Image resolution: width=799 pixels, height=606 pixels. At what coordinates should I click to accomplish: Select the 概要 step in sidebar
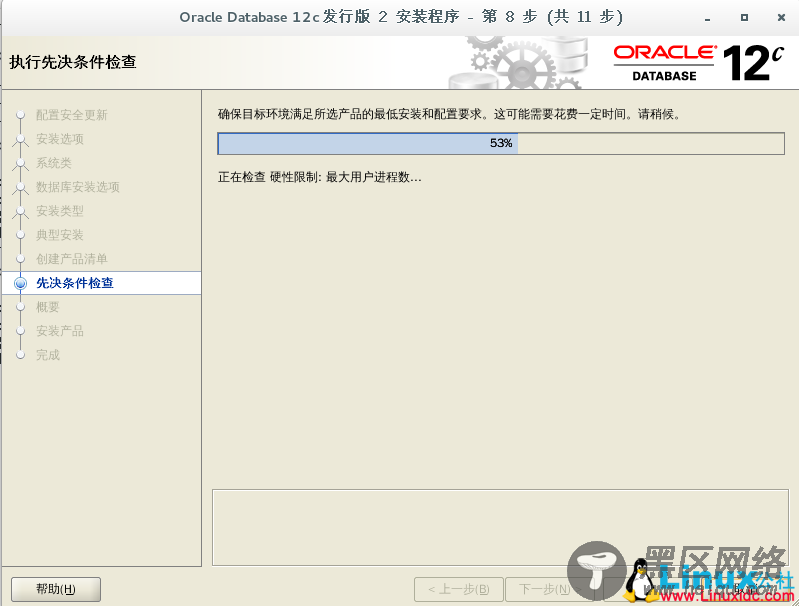coord(48,307)
